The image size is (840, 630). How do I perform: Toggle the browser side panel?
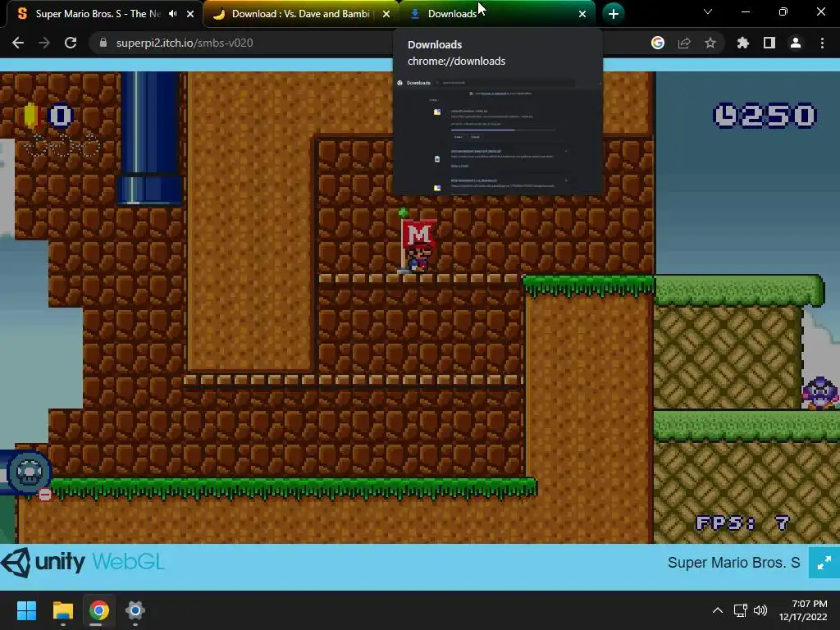(x=769, y=43)
